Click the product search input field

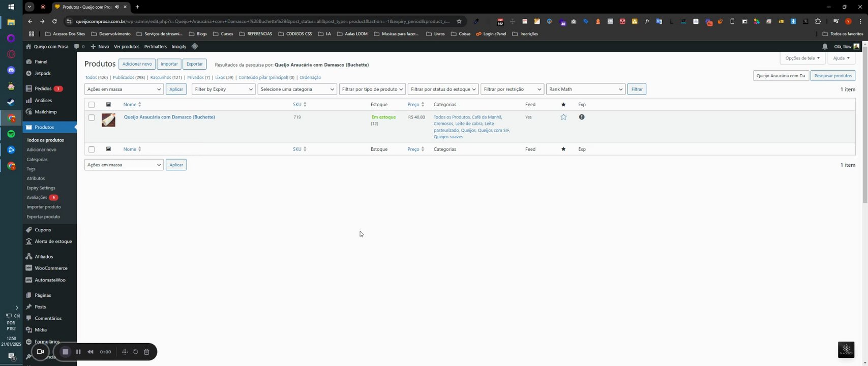coord(781,76)
